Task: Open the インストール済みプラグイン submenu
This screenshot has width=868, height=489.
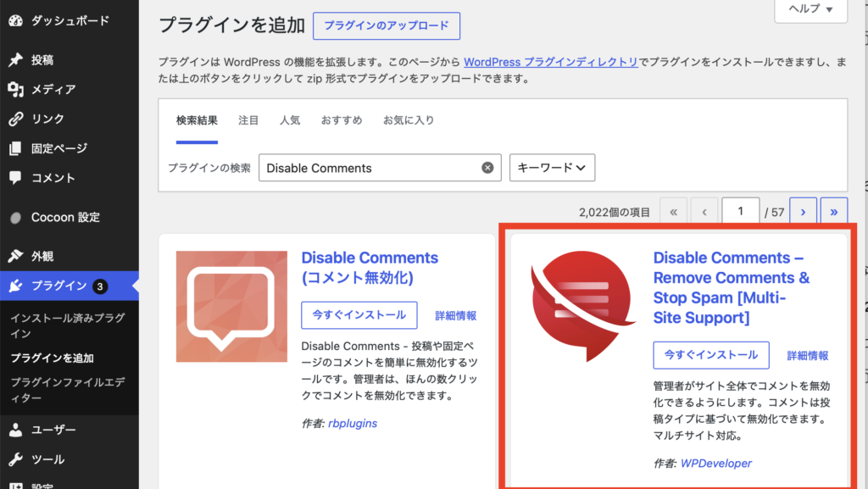Action: coord(68,325)
